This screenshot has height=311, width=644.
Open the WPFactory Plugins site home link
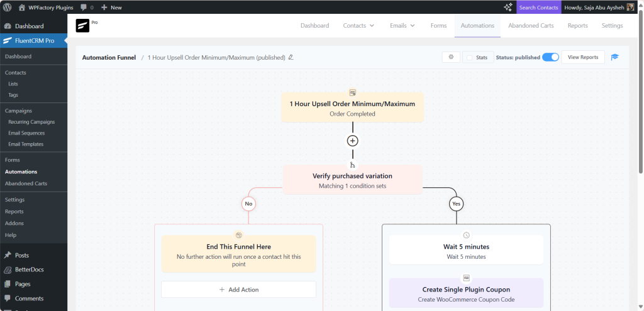click(x=45, y=8)
